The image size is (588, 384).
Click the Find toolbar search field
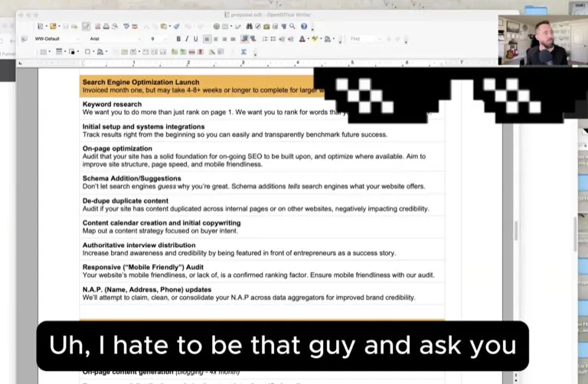coord(365,39)
